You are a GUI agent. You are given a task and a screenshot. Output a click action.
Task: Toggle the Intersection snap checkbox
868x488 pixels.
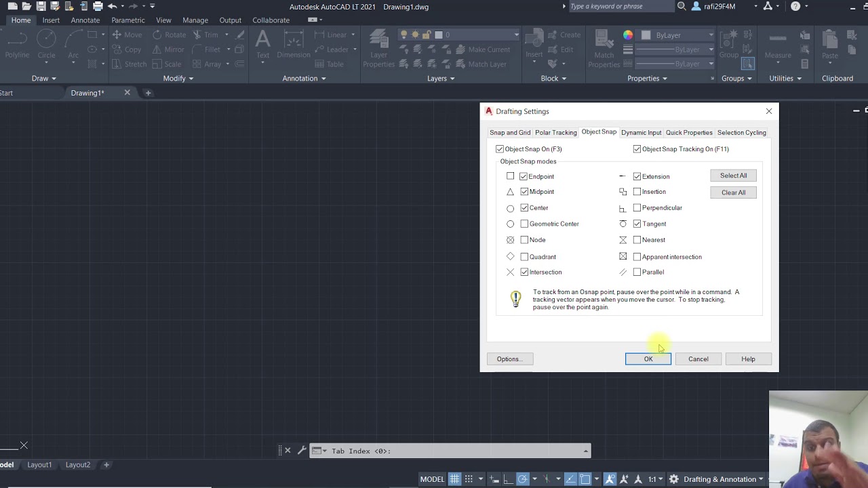point(524,272)
